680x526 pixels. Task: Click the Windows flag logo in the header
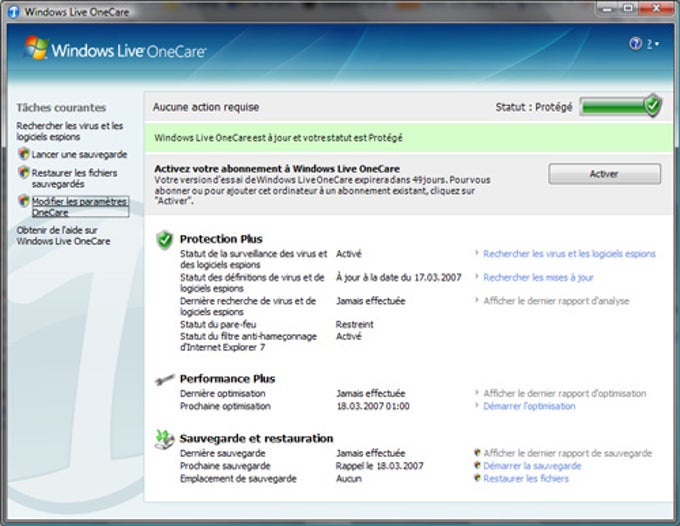[x=36, y=48]
